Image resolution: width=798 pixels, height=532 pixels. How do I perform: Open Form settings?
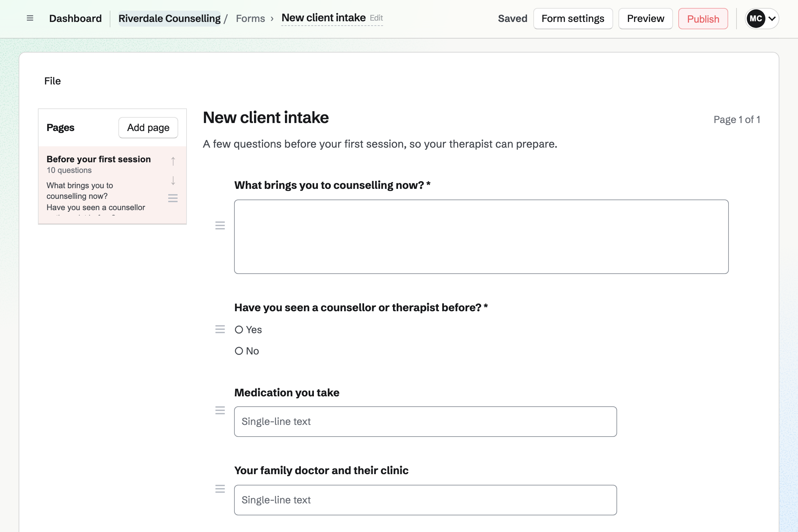[573, 19]
